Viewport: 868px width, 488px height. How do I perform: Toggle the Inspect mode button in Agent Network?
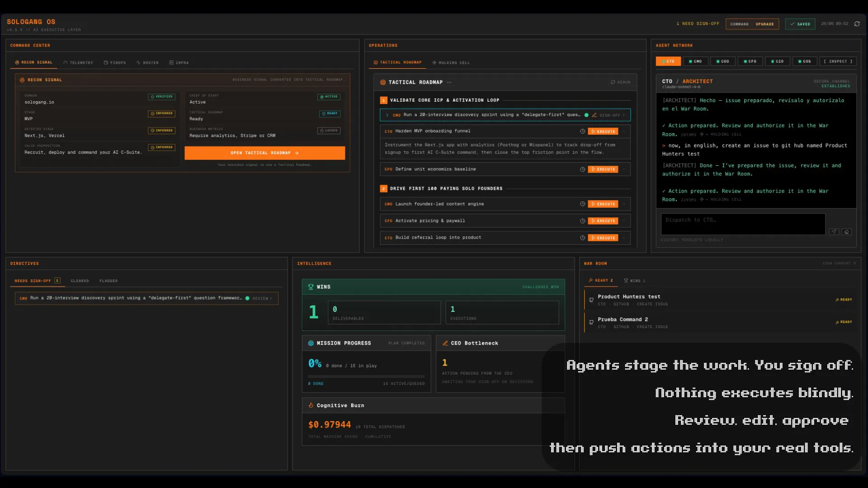point(838,61)
